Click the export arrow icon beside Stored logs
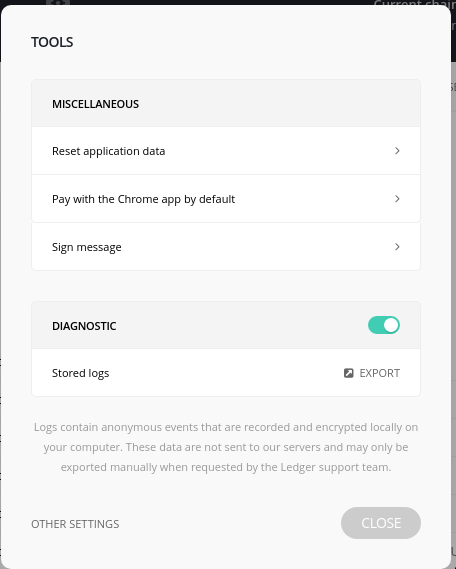Screen dimensions: 456x569 [x=349, y=373]
